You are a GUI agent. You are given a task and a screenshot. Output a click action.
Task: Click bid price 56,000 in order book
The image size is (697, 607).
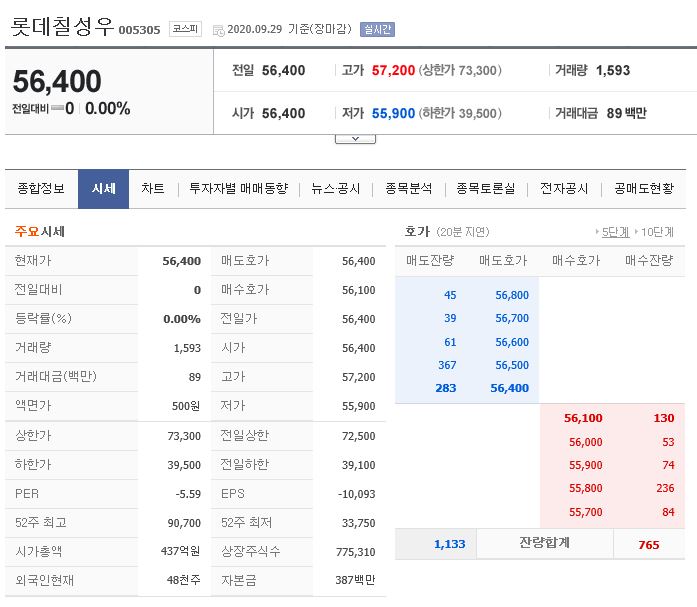585,442
